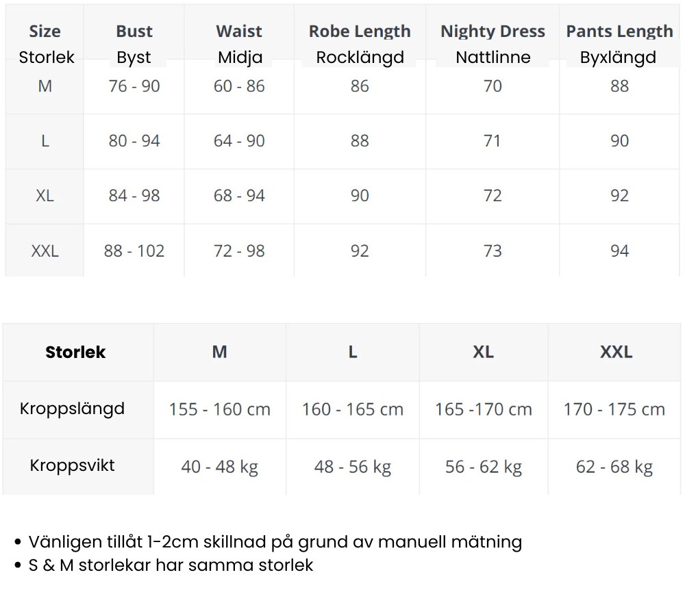The image size is (685, 616).
Task: Click the 48 - 56 kg cell
Action: (353, 467)
